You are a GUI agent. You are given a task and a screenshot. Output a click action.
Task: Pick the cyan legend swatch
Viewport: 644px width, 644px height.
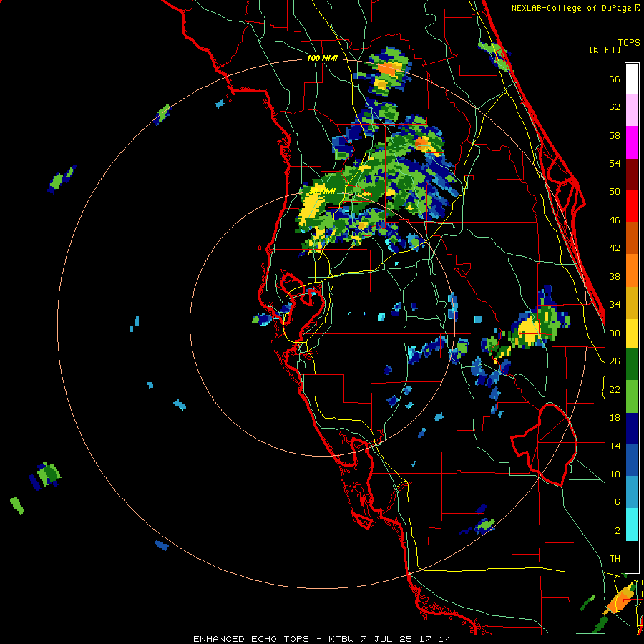tap(632, 524)
